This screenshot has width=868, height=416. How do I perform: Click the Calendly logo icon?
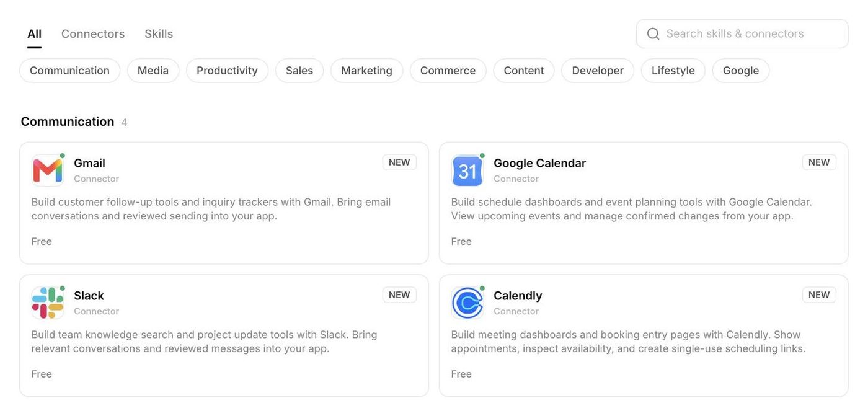(x=467, y=303)
